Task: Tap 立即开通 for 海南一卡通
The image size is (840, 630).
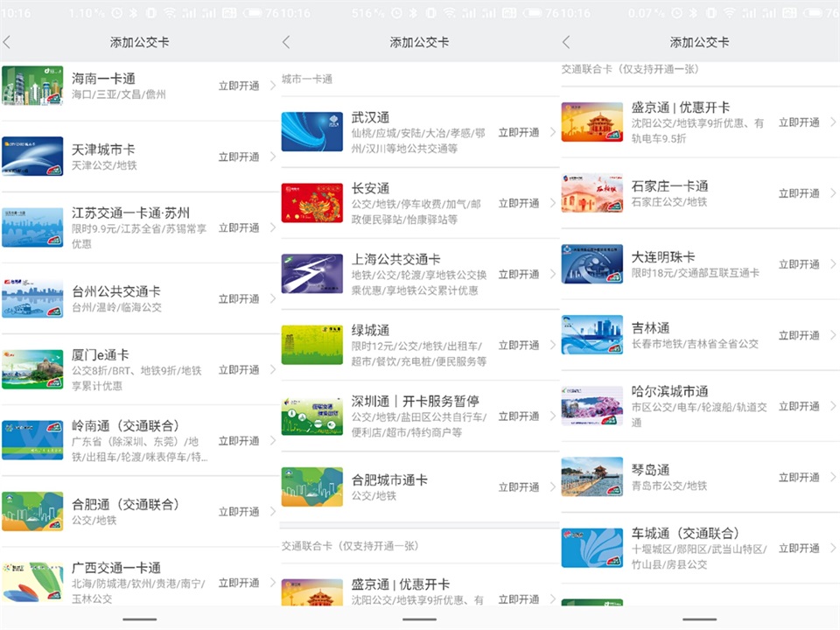Action: pyautogui.click(x=239, y=86)
